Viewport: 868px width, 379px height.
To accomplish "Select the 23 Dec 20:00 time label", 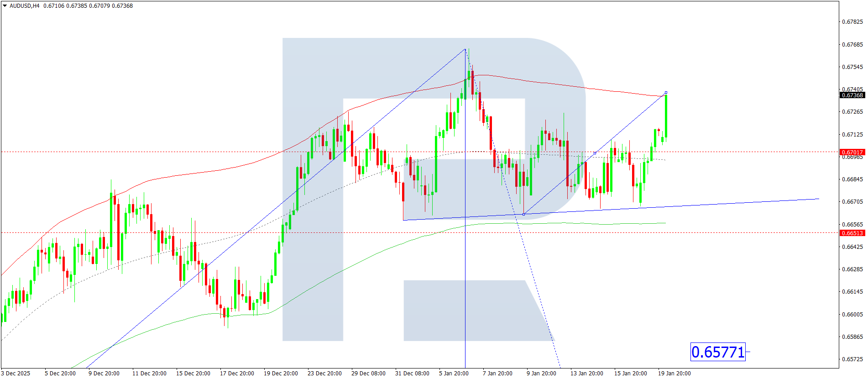I will [x=324, y=374].
